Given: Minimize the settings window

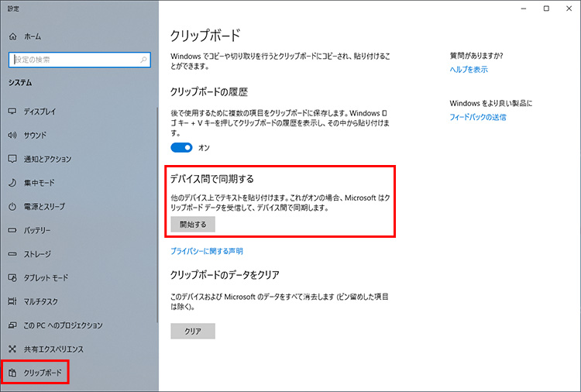Looking at the screenshot, I should [523, 9].
